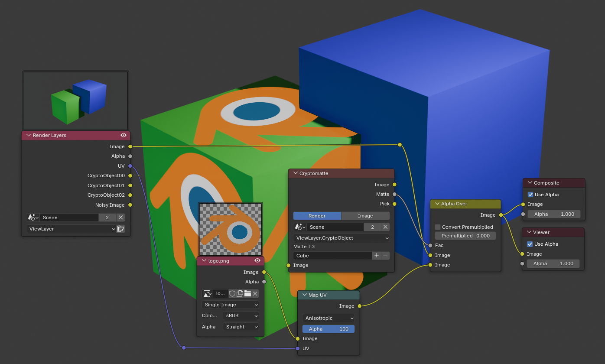Open the Anisotropic filter dropdown in Map UV
Image resolution: width=605 pixels, height=364 pixels.
(328, 318)
